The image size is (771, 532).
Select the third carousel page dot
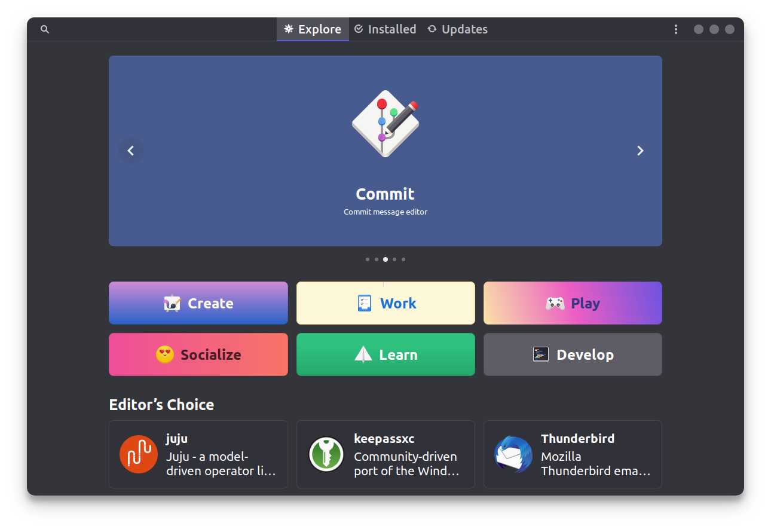coord(385,259)
